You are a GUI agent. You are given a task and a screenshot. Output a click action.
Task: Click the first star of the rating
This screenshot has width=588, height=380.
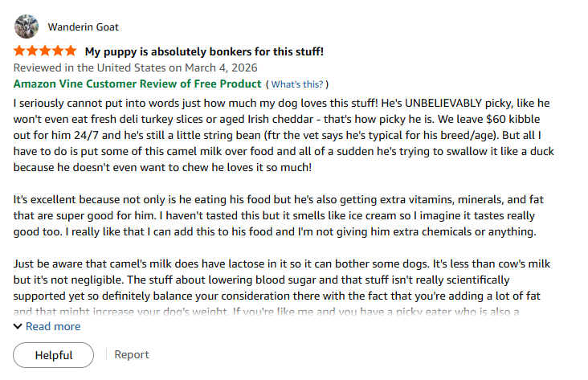pyautogui.click(x=20, y=51)
